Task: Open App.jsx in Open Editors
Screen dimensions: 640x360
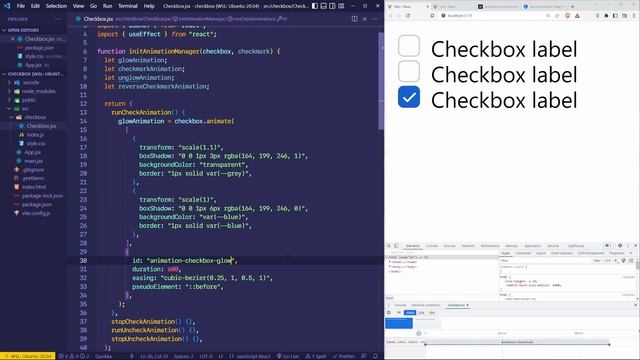Action: tap(33, 65)
